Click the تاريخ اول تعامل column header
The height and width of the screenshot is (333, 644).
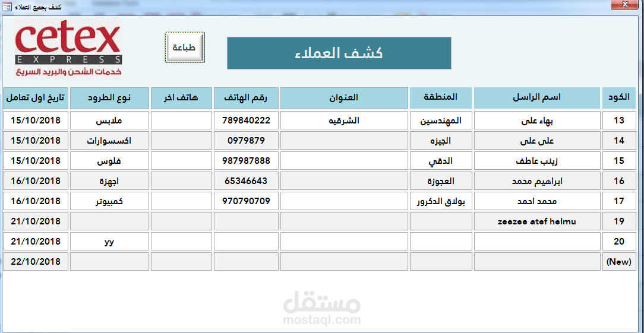coord(36,98)
